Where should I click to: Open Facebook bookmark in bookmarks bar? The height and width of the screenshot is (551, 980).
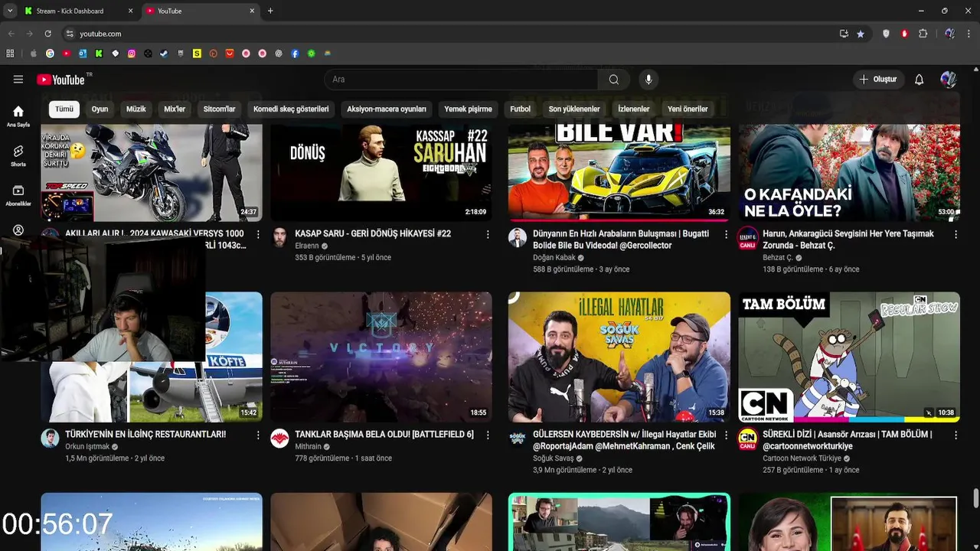point(295,54)
